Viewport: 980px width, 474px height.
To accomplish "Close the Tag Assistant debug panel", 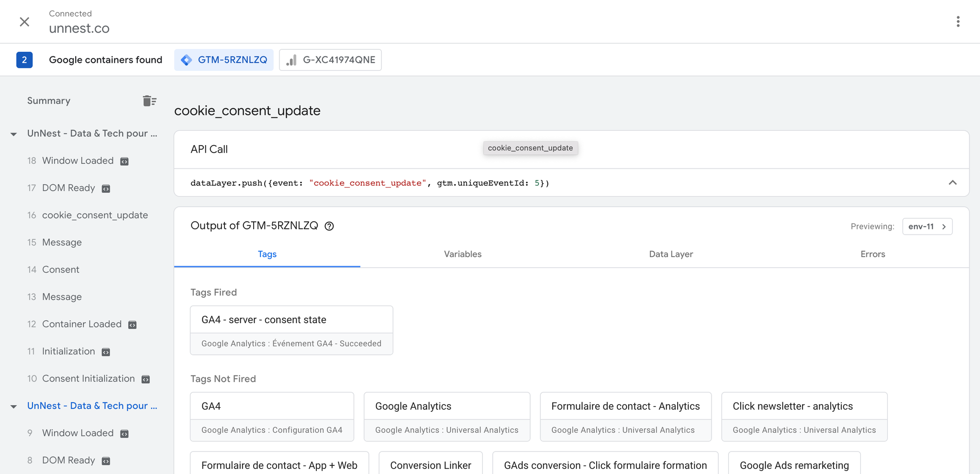I will [x=24, y=22].
